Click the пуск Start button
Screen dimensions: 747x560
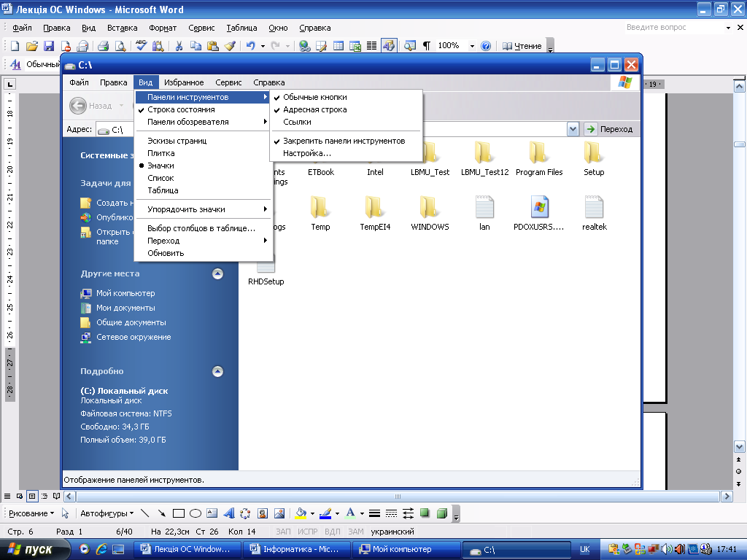pyautogui.click(x=34, y=550)
